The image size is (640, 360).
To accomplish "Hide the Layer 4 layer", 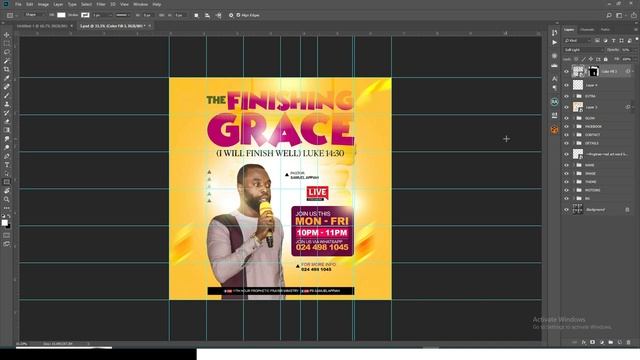I will click(x=566, y=85).
